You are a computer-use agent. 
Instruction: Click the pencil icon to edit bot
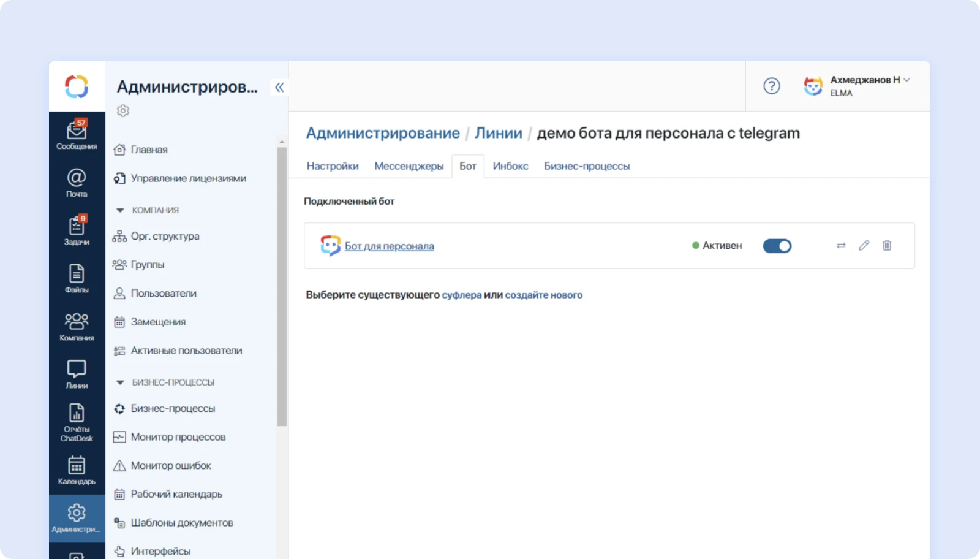pyautogui.click(x=864, y=246)
